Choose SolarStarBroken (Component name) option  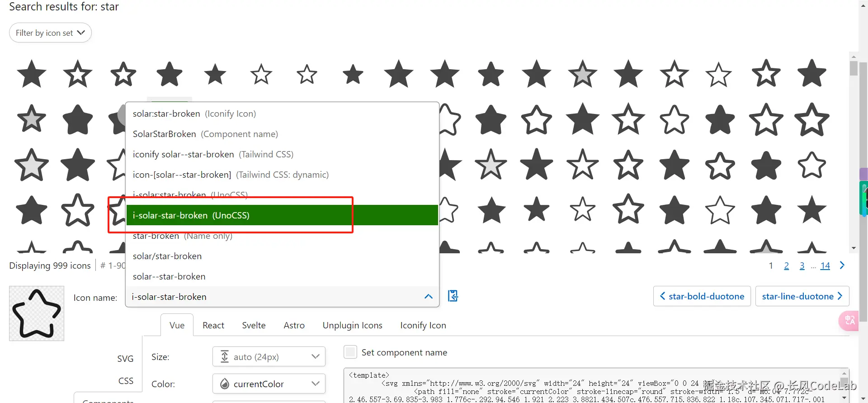282,134
